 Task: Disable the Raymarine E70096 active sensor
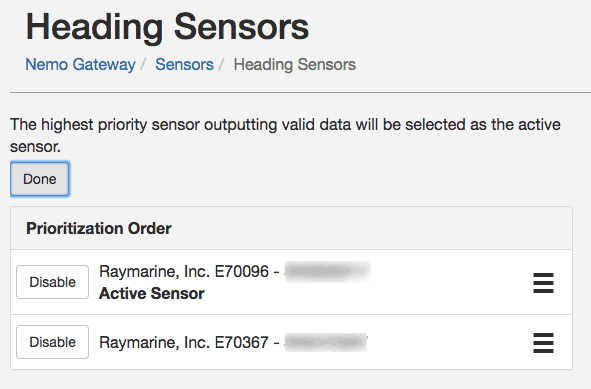coord(52,282)
